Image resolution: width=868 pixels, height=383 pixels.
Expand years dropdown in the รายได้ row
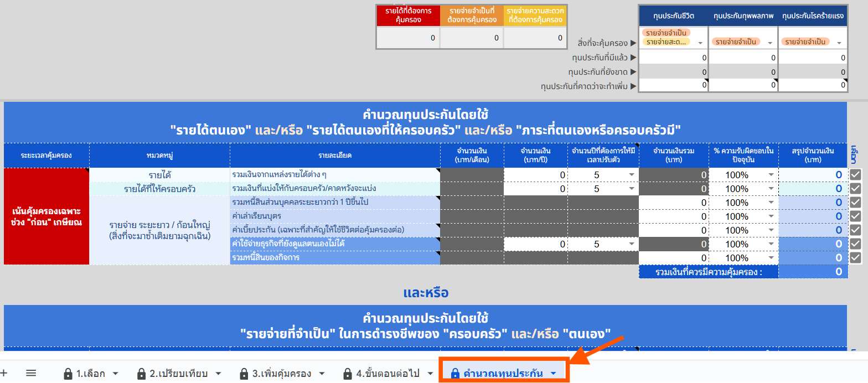pyautogui.click(x=631, y=175)
